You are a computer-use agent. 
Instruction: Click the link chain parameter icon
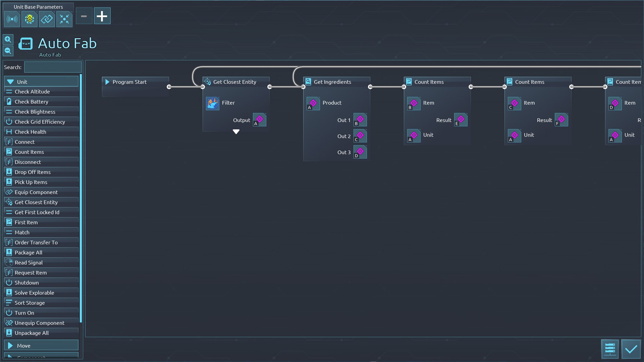coord(47,19)
